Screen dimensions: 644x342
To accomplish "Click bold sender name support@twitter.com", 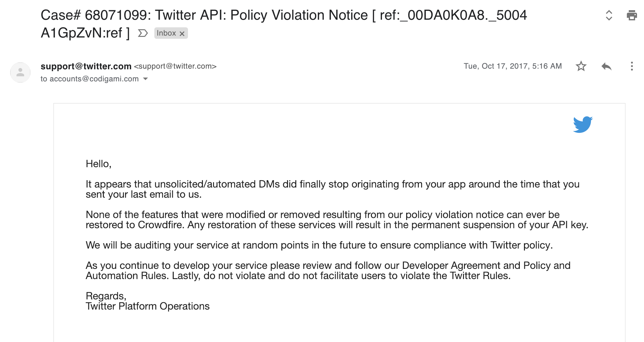I will click(86, 66).
